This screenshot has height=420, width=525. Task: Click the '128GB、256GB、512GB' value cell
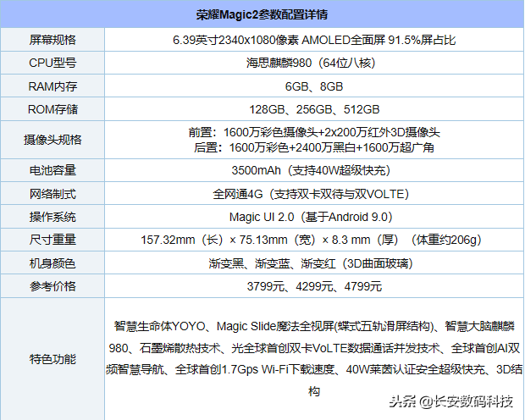[x=314, y=109]
